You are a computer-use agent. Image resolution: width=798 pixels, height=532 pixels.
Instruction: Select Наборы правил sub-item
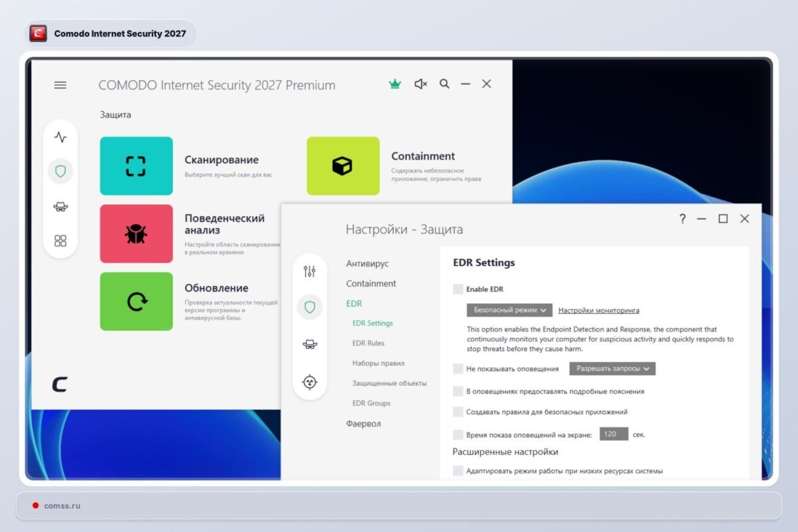pos(378,363)
